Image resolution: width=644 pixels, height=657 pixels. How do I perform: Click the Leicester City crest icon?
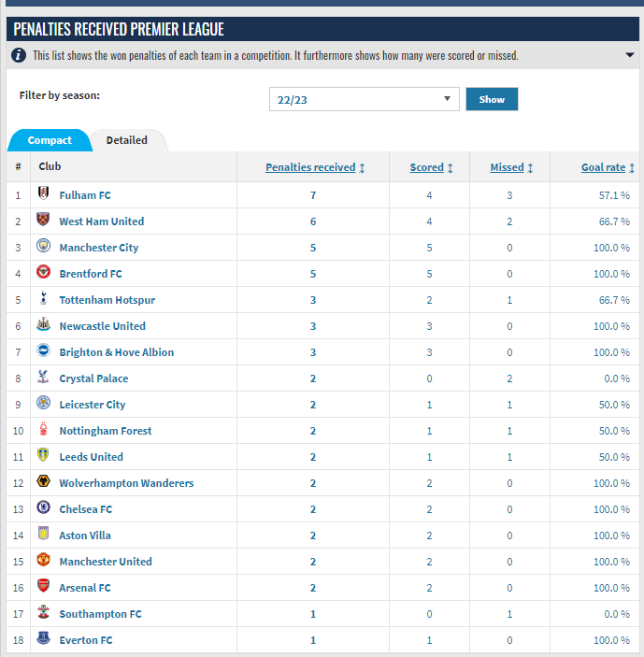pyautogui.click(x=43, y=402)
